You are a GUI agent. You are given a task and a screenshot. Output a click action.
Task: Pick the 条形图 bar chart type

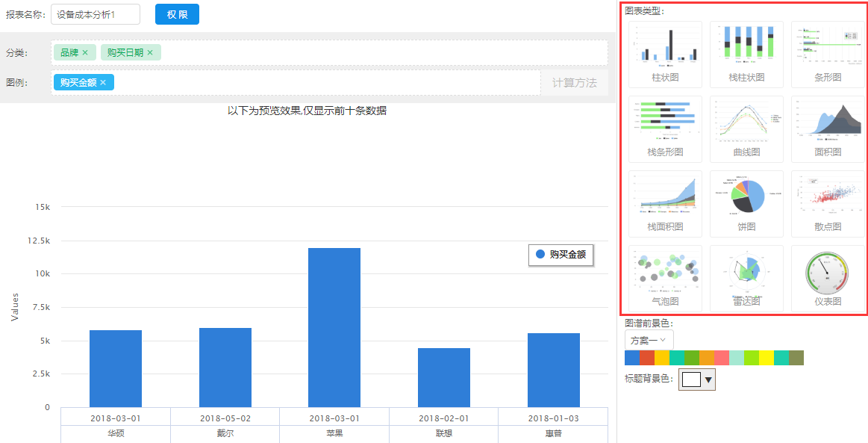click(828, 53)
